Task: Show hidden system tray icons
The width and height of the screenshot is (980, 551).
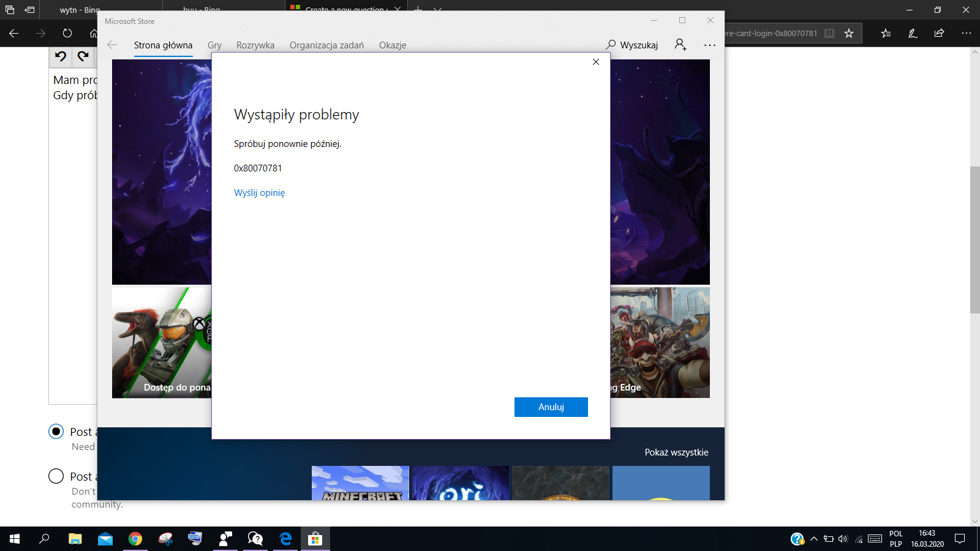Action: coord(814,539)
